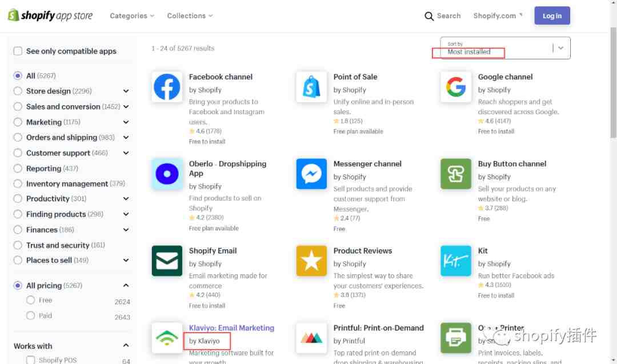The image size is (617, 364).
Task: Open the Facebook channel app icon
Action: pyautogui.click(x=167, y=87)
